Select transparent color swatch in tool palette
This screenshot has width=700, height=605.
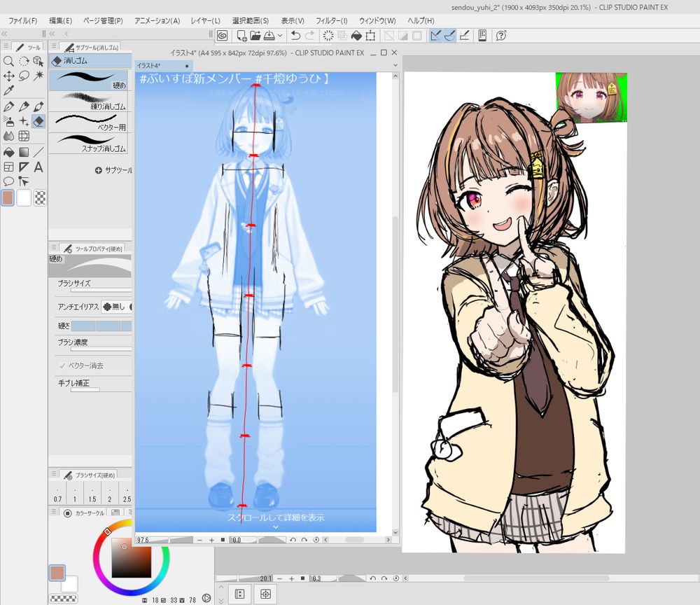[x=40, y=197]
